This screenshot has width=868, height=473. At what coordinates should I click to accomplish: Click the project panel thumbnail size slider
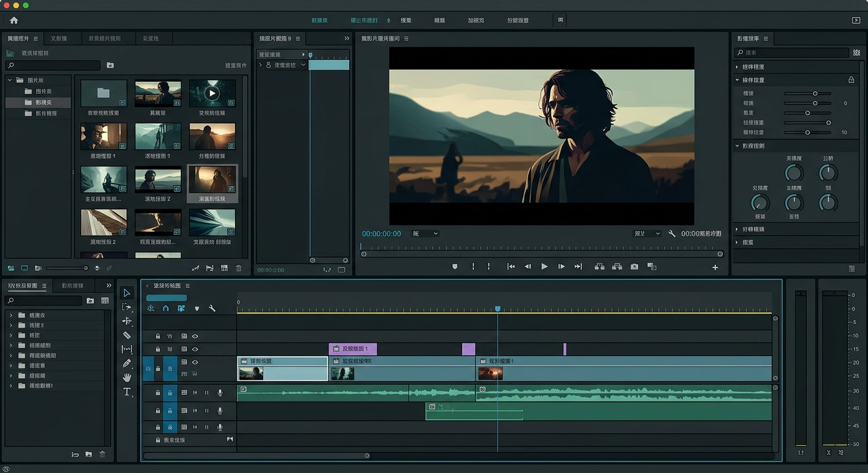(67, 268)
